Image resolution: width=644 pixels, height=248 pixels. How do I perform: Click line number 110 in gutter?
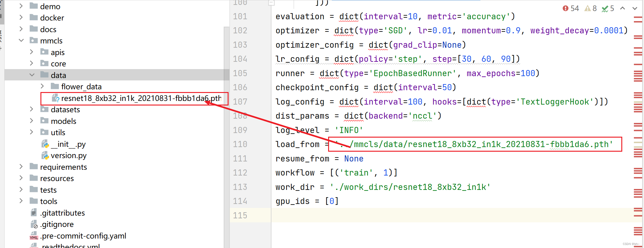coord(240,144)
